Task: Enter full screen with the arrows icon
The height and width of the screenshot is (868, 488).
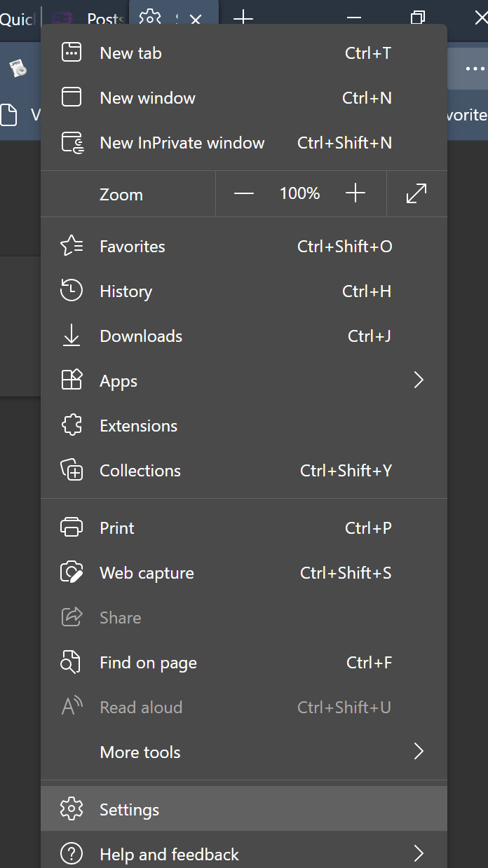Action: pyautogui.click(x=416, y=193)
